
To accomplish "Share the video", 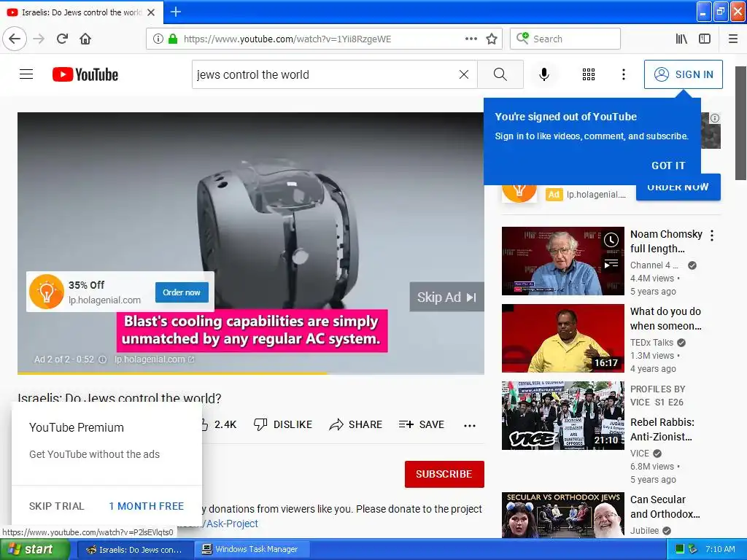I will tap(355, 424).
